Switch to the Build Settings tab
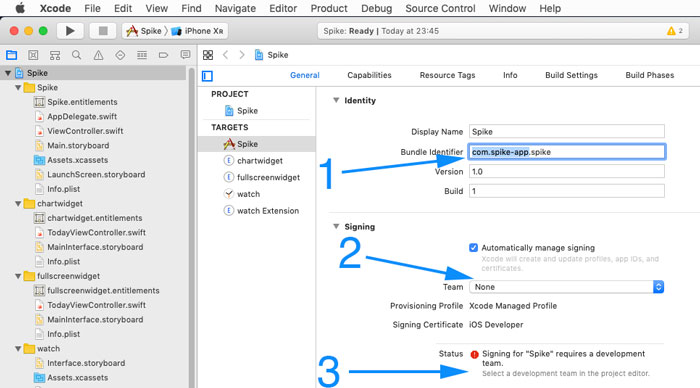 (x=571, y=75)
